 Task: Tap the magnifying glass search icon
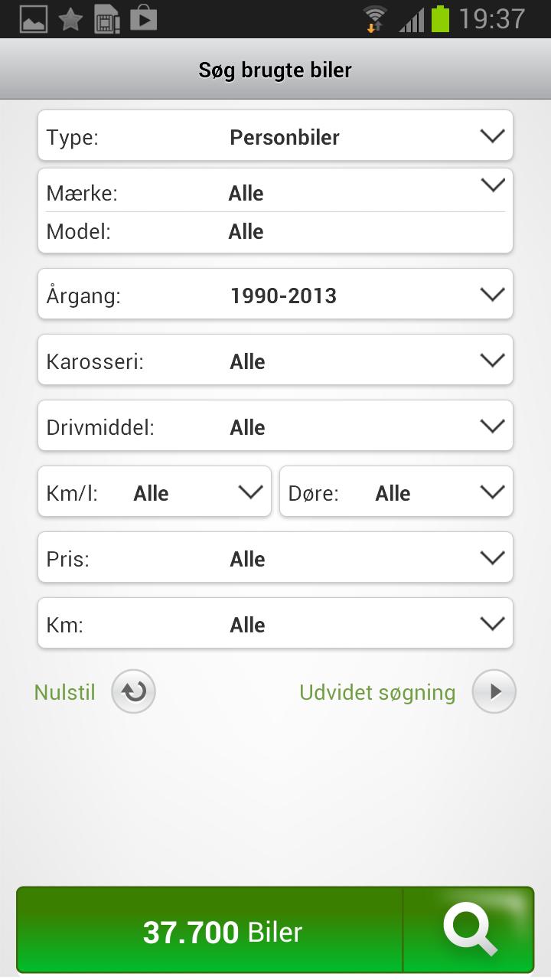[469, 929]
